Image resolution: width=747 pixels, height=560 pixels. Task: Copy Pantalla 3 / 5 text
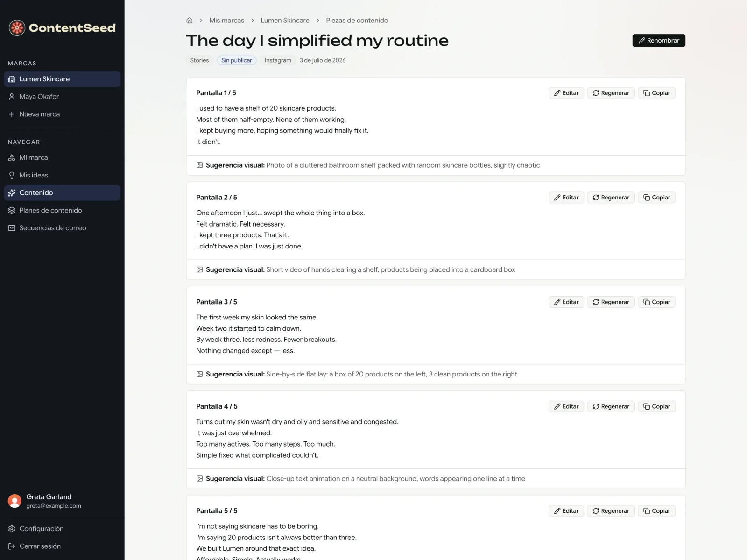(x=656, y=302)
